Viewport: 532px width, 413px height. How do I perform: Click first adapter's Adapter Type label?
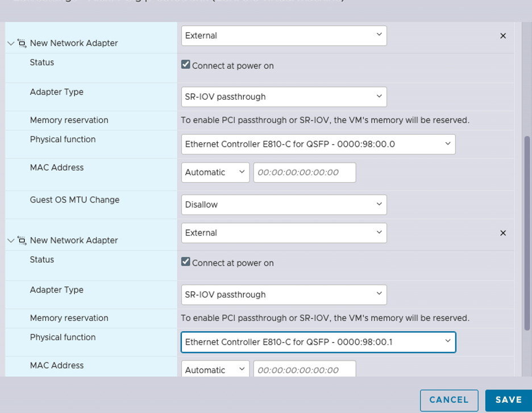[57, 92]
